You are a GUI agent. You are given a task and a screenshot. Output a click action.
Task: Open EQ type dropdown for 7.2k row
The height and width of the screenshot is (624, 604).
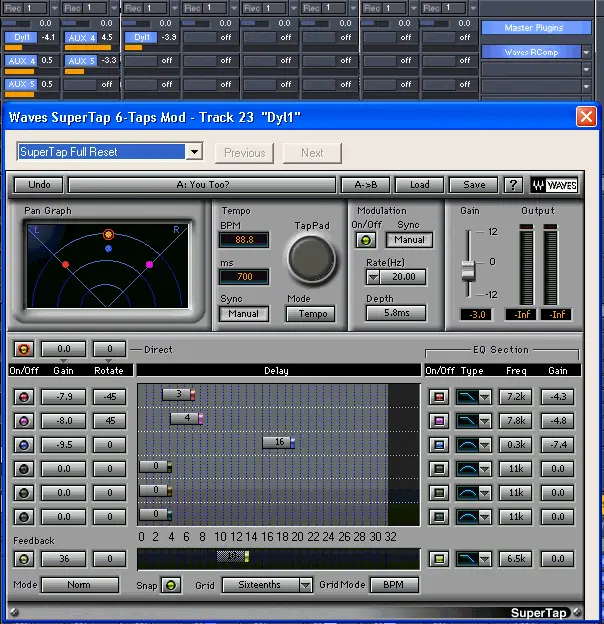coord(484,397)
